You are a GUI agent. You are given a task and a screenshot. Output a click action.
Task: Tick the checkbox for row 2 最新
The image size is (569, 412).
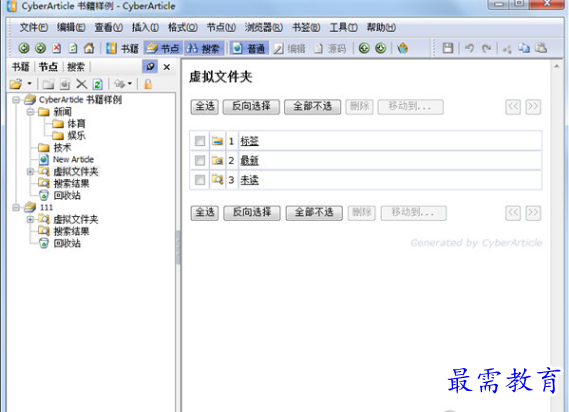pyautogui.click(x=200, y=160)
